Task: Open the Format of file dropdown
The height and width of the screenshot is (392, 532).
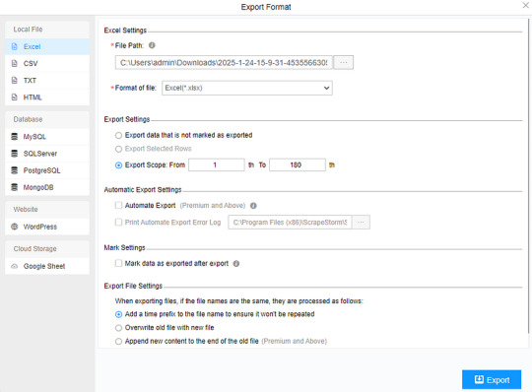Action: (247, 88)
